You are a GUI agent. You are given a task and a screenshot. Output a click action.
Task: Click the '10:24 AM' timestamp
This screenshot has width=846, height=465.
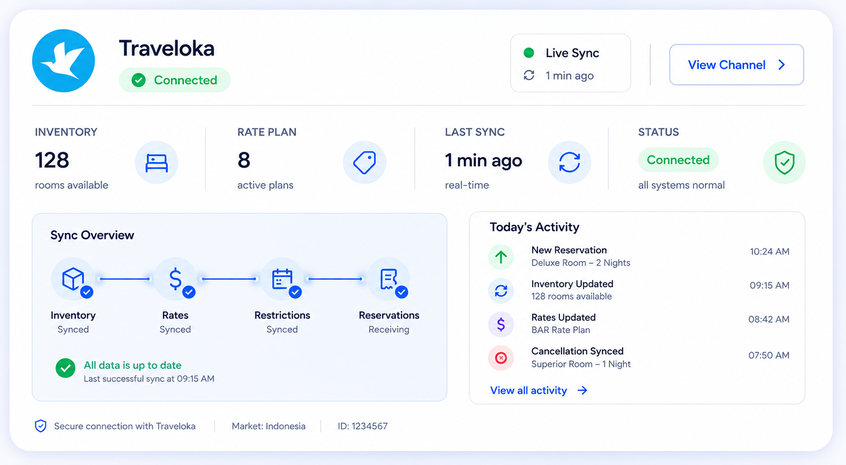(x=769, y=251)
